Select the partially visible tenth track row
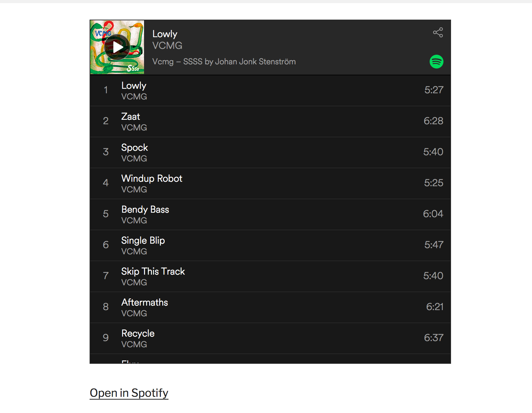The image size is (532, 413). (270, 359)
